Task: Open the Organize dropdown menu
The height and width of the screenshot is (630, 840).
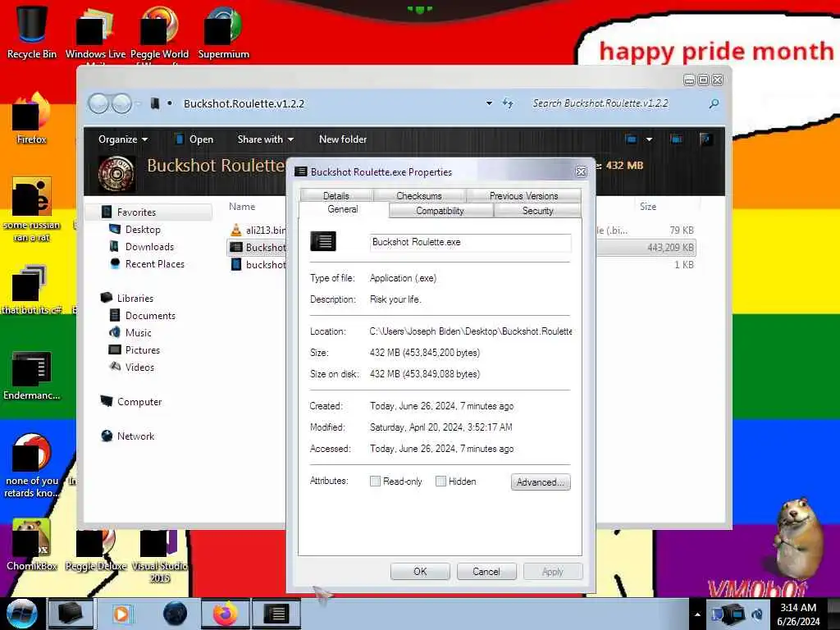Action: [123, 139]
